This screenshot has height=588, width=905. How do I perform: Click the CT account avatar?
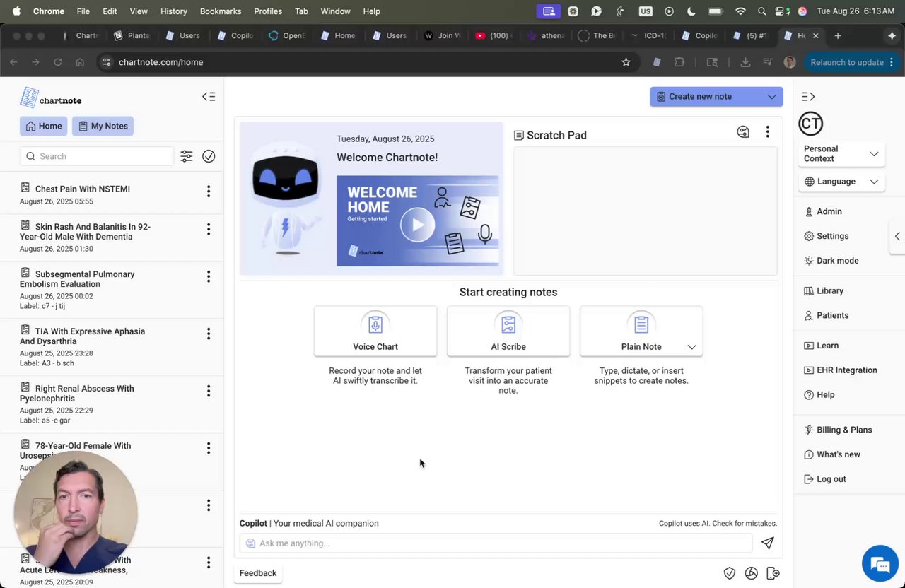(811, 124)
